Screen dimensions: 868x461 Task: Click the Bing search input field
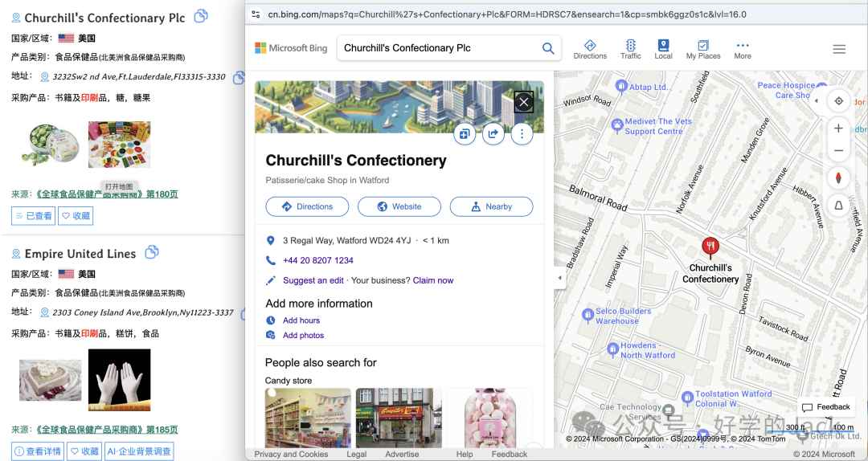coord(439,48)
